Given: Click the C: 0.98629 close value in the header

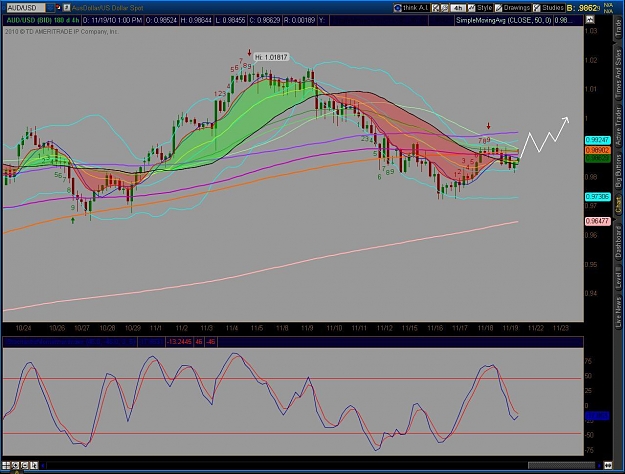Looking at the screenshot, I should [x=265, y=20].
